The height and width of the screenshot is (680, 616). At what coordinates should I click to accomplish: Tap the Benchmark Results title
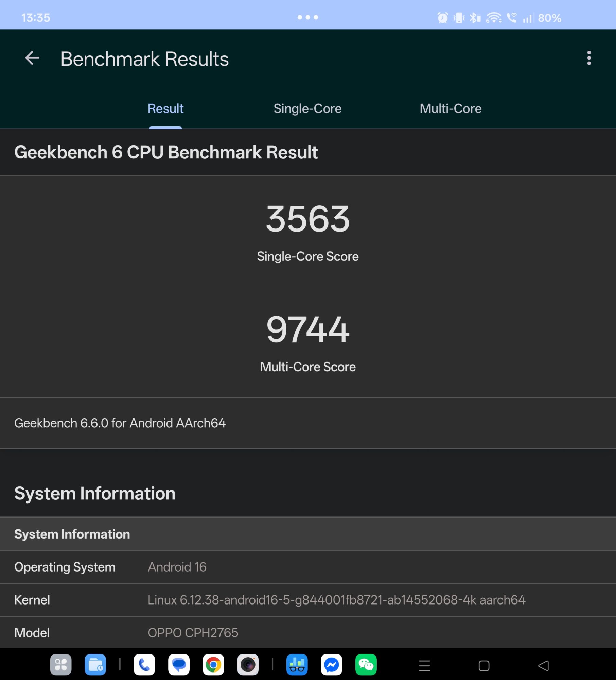click(x=144, y=59)
